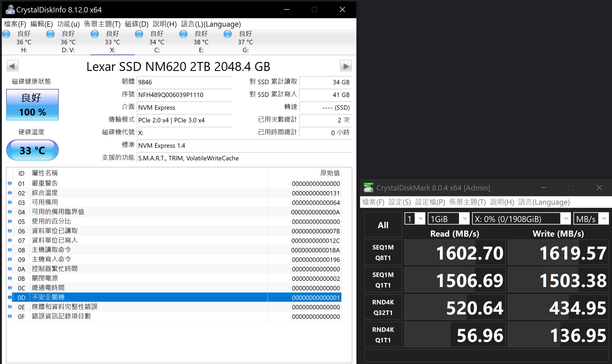Open 語言(L)(Language) menu in CrystalDiskInfo
This screenshot has height=364, width=612.
click(x=211, y=24)
